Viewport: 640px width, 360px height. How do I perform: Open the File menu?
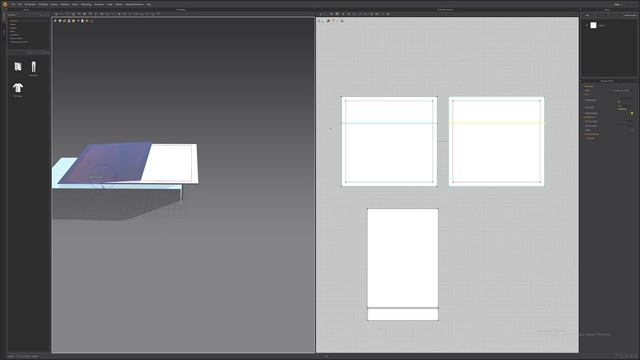pos(13,4)
